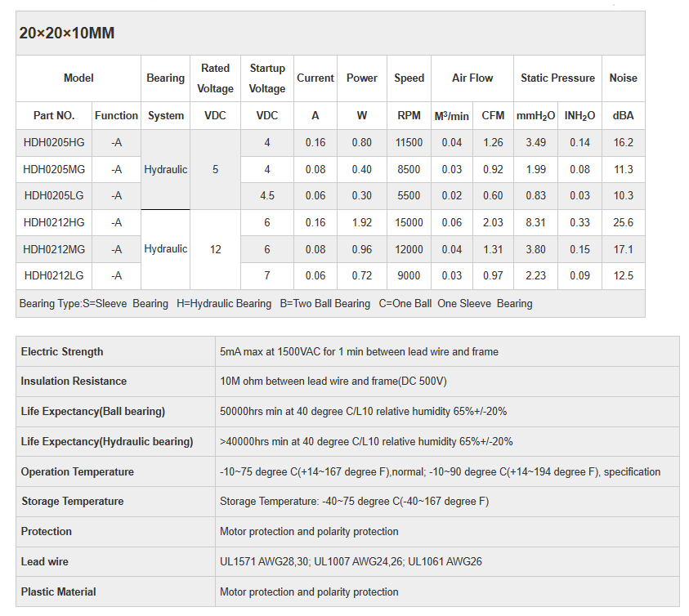Select the CFM unit subheader

(x=493, y=115)
